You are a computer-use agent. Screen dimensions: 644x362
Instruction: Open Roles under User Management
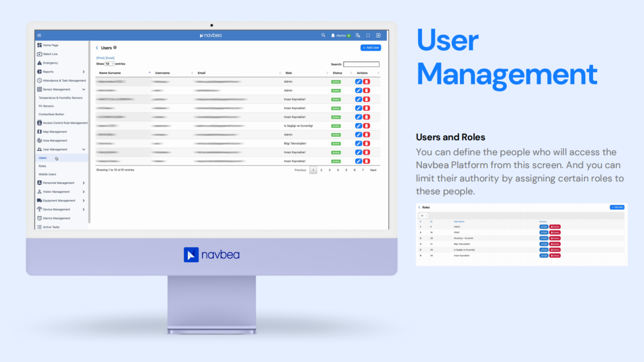point(42,166)
